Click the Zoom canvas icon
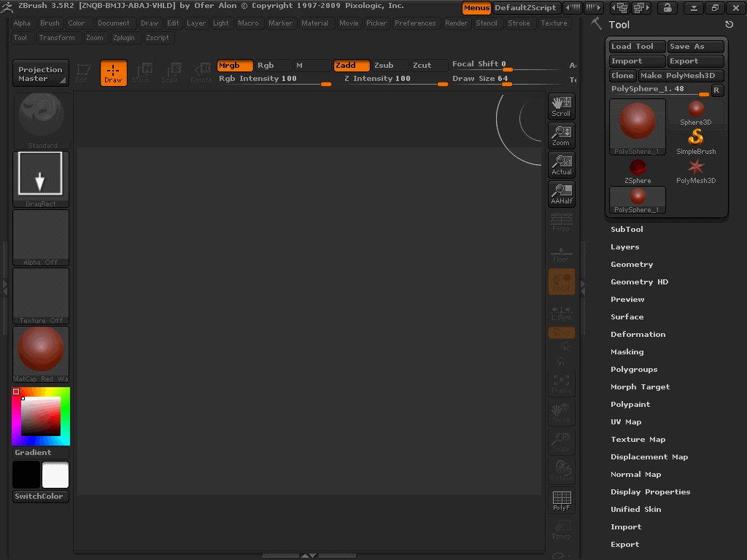The image size is (747, 560). [561, 136]
